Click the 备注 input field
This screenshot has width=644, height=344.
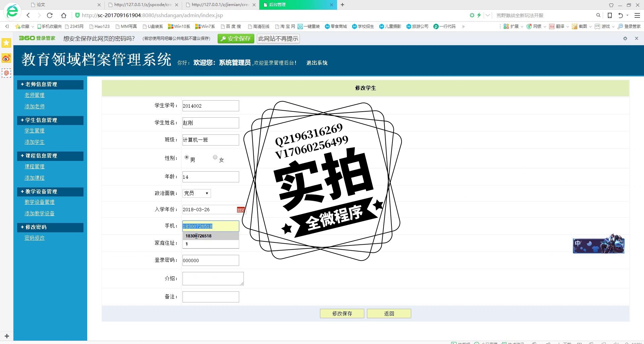(x=211, y=297)
